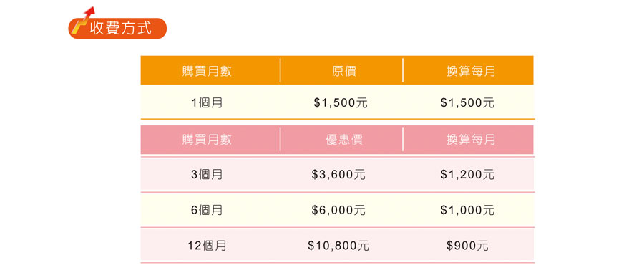Click the 收費方式 orange heading badge
644x273 pixels.
pos(117,29)
